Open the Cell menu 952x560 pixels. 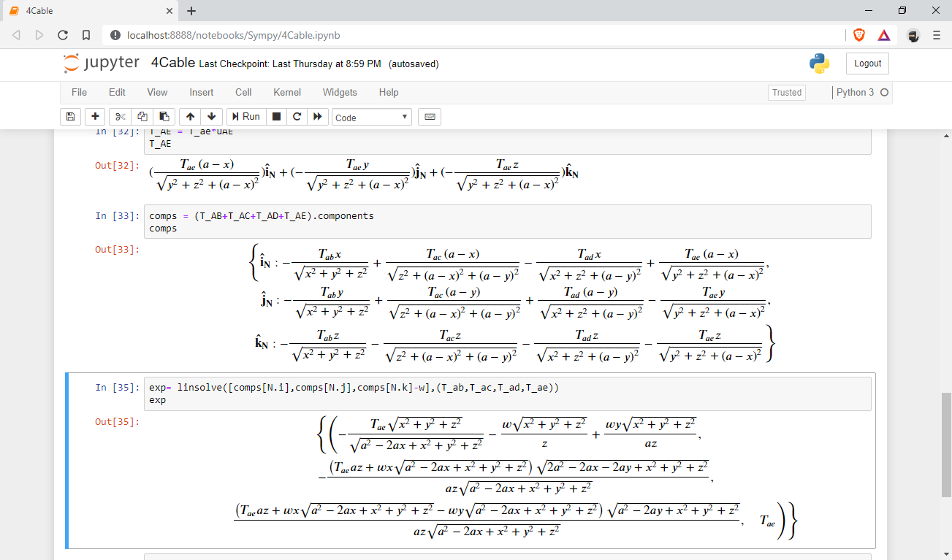coord(243,93)
